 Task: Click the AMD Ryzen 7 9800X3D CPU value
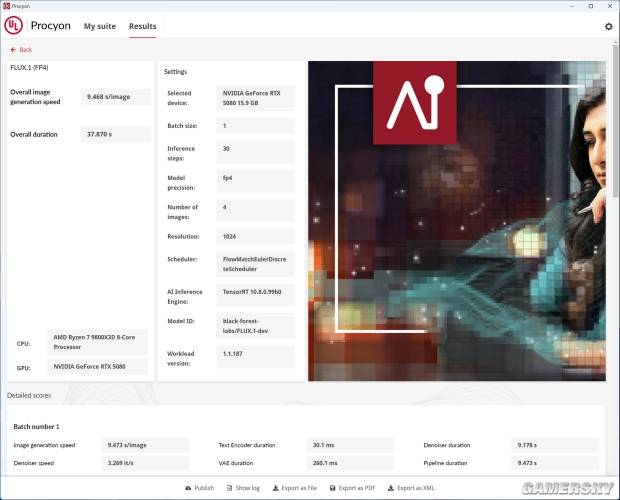(x=97, y=342)
